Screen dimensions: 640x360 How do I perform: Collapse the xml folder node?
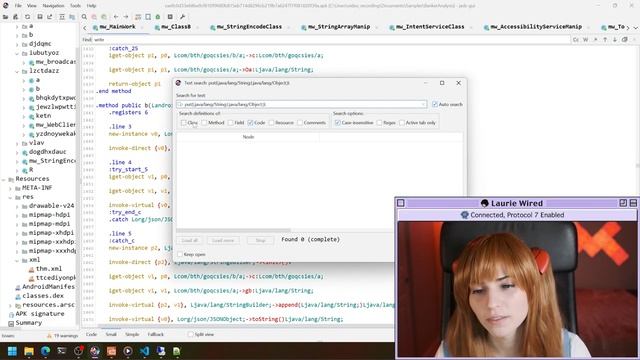[x=17, y=260]
